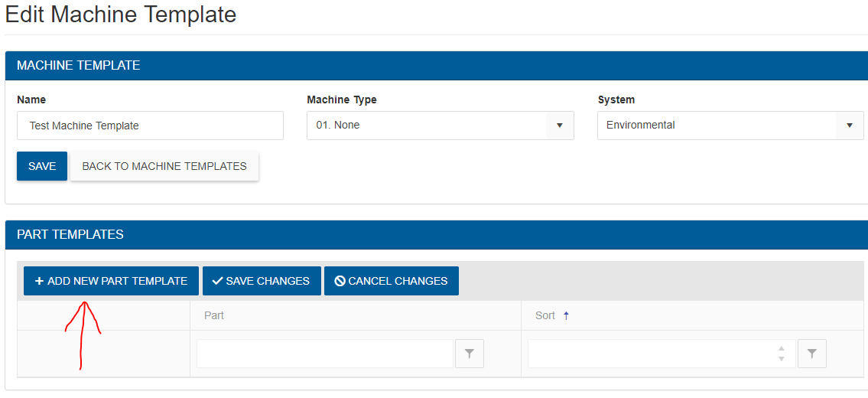This screenshot has width=868, height=398.
Task: Click the ascending sort arrow beside Sort
Action: (x=566, y=315)
